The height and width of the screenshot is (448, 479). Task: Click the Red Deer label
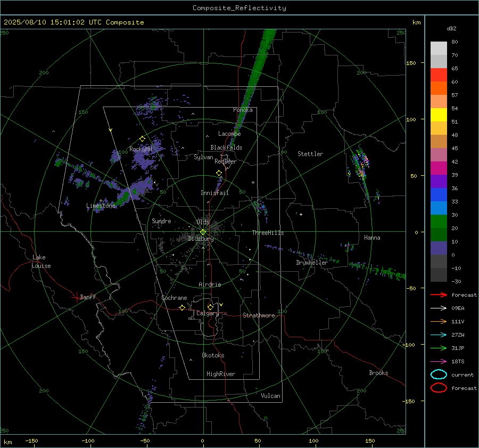[226, 161]
